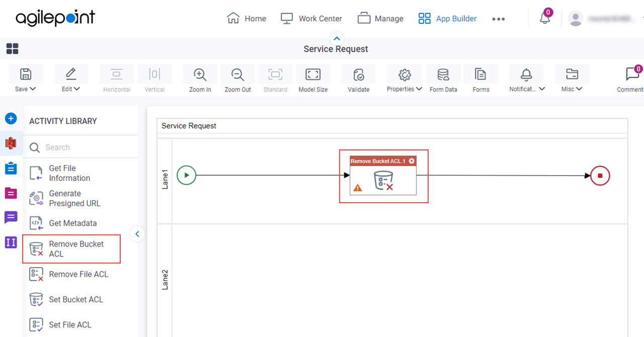Viewport: 644px width, 337px height.
Task: Open the Comments speech bubble icon
Action: tap(632, 74)
